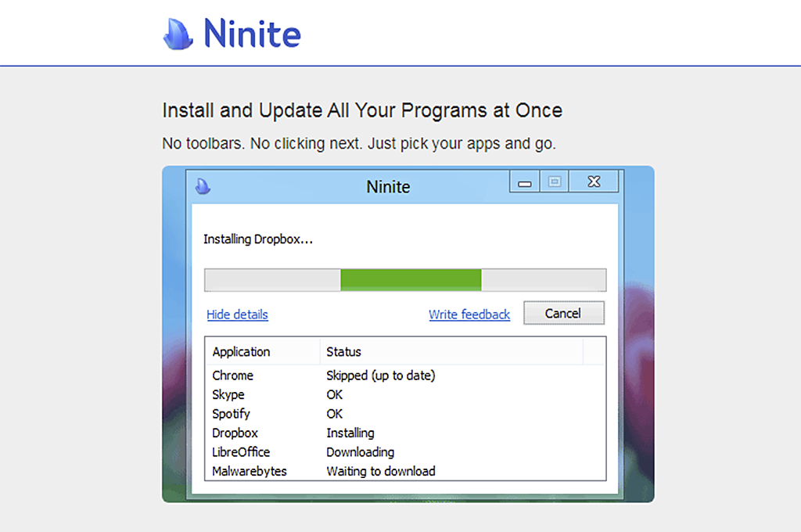
Task: Click the 'Installing Dropbox…' status text
Action: [x=258, y=239]
